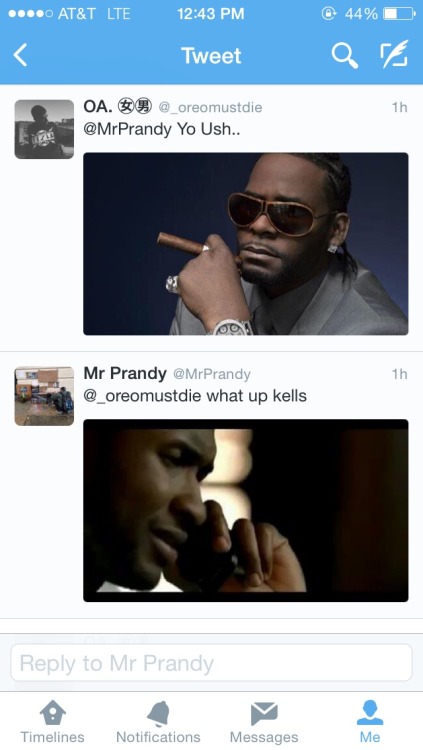The height and width of the screenshot is (750, 423).
Task: View the cigar photo in OA.'s tweet
Action: click(x=246, y=244)
